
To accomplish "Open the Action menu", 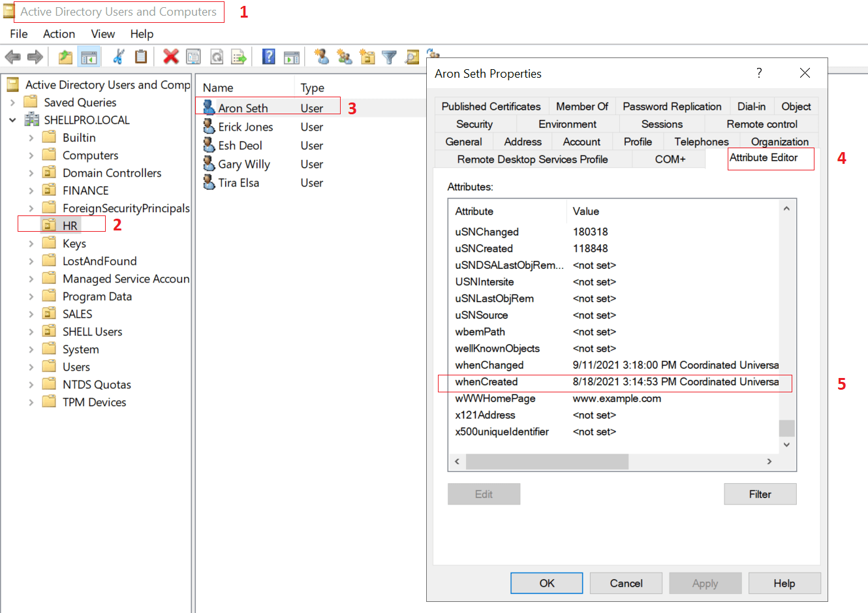I will pyautogui.click(x=59, y=34).
